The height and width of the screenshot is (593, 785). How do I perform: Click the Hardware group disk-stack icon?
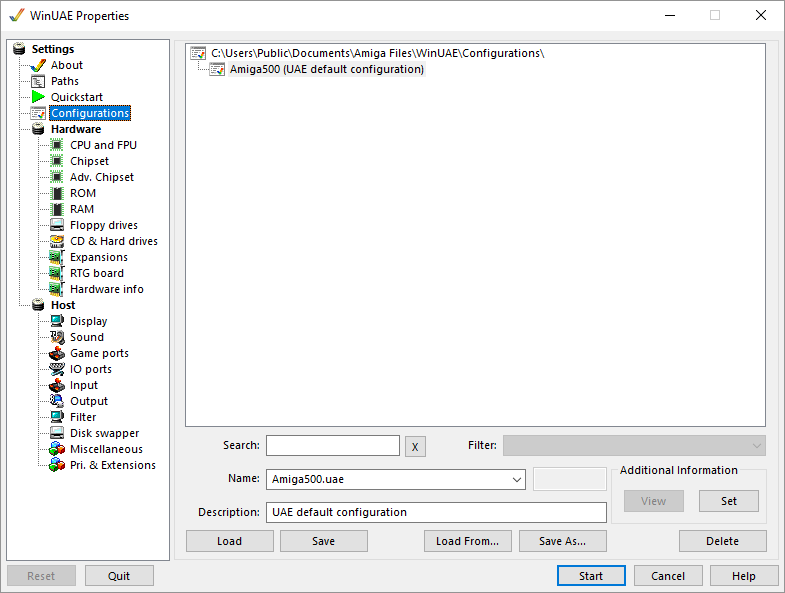tap(38, 129)
